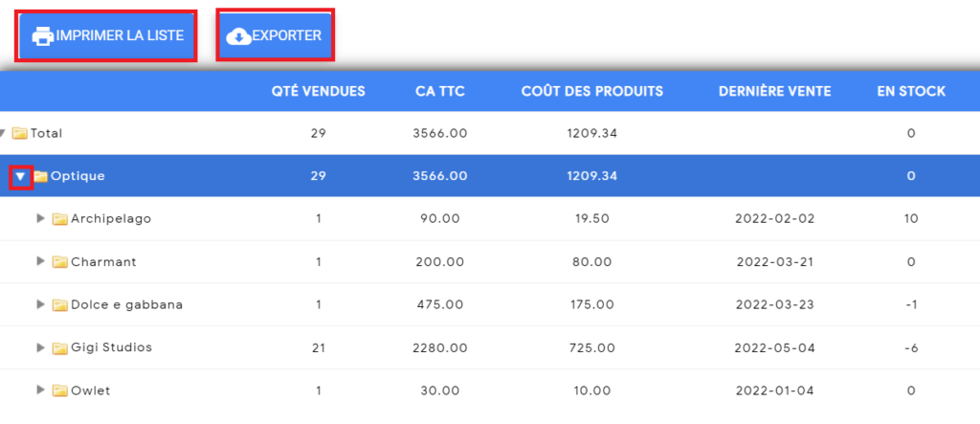Click the cloud download icon in Exporter
The width and height of the screenshot is (980, 424).
pos(238,35)
